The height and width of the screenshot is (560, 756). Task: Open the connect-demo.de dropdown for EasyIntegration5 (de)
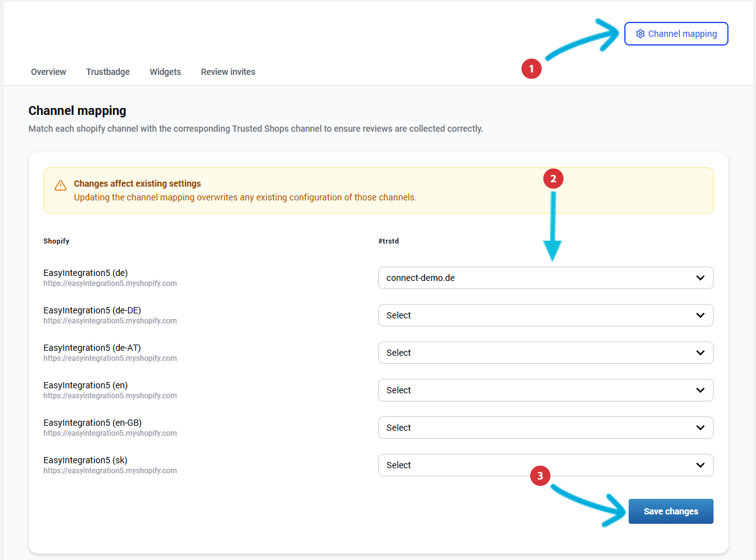545,278
